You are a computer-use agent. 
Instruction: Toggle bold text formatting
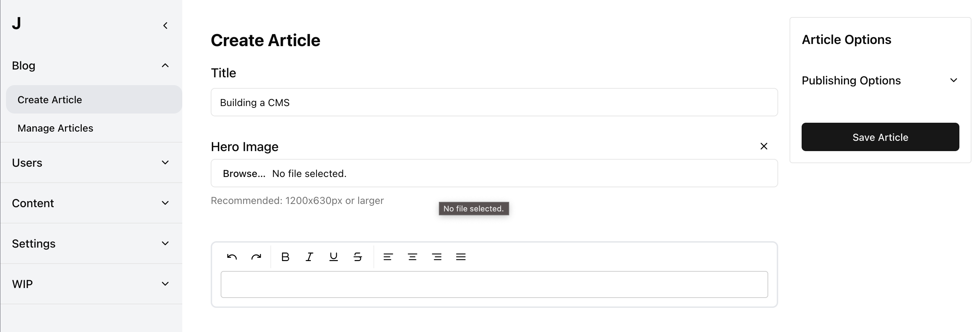coord(285,257)
